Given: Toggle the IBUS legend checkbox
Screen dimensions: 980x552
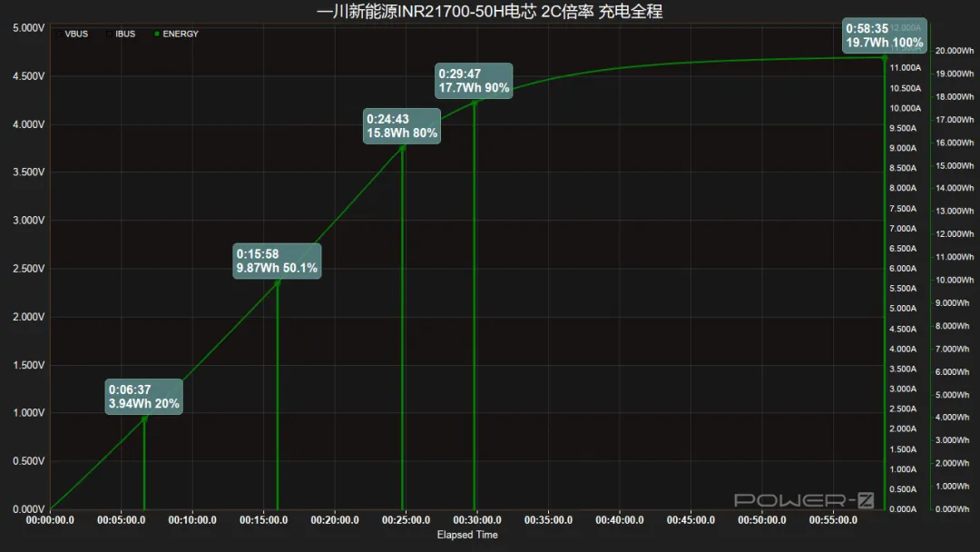Looking at the screenshot, I should pyautogui.click(x=110, y=34).
